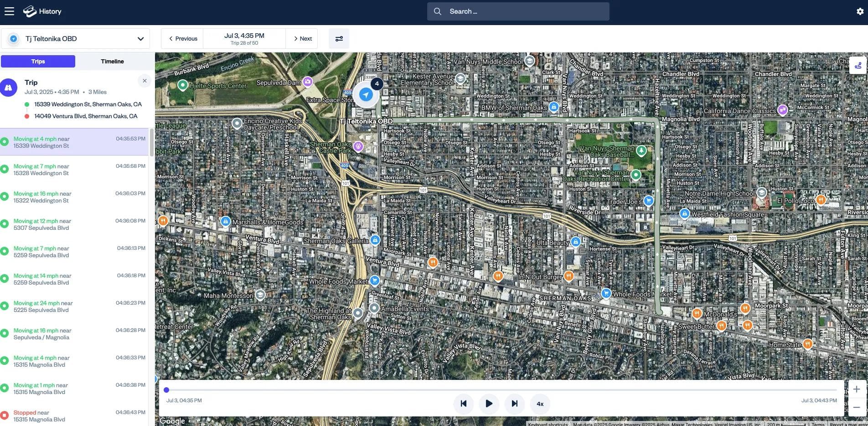Open the hamburger navigation menu
This screenshot has height=426, width=868.
tap(9, 11)
